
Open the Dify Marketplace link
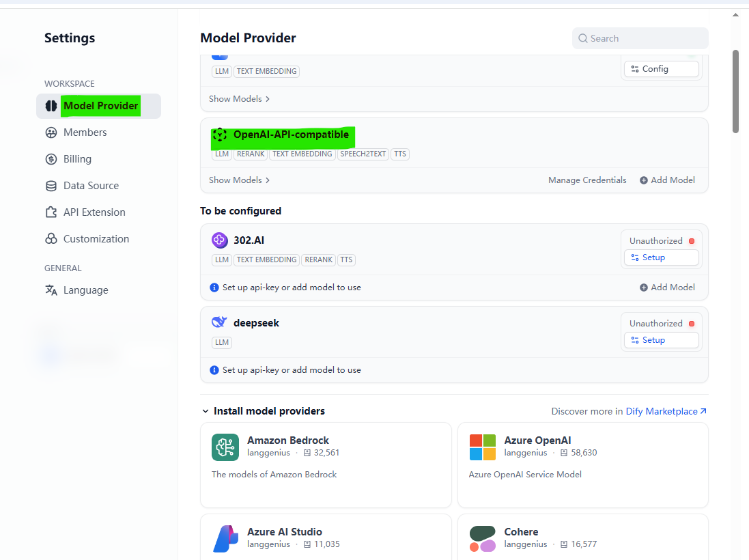click(x=666, y=411)
